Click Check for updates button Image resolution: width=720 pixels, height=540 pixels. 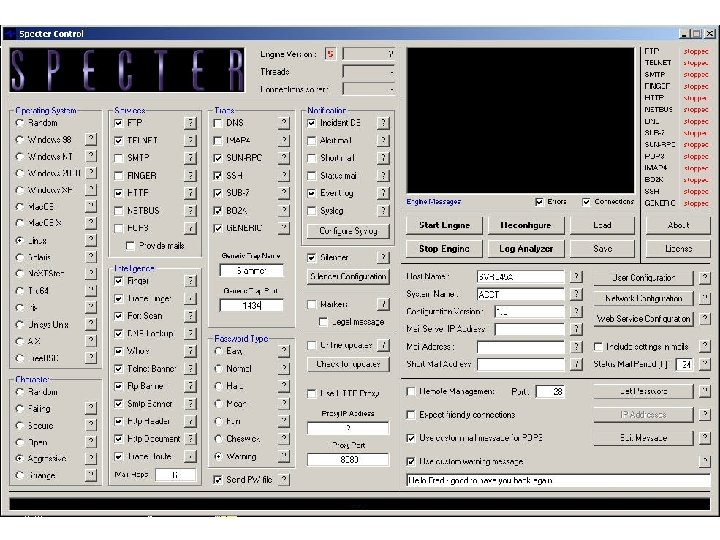click(348, 364)
